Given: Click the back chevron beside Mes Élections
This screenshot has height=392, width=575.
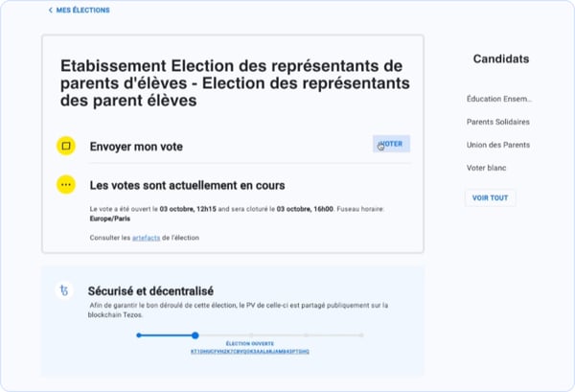Looking at the screenshot, I should click(x=50, y=11).
